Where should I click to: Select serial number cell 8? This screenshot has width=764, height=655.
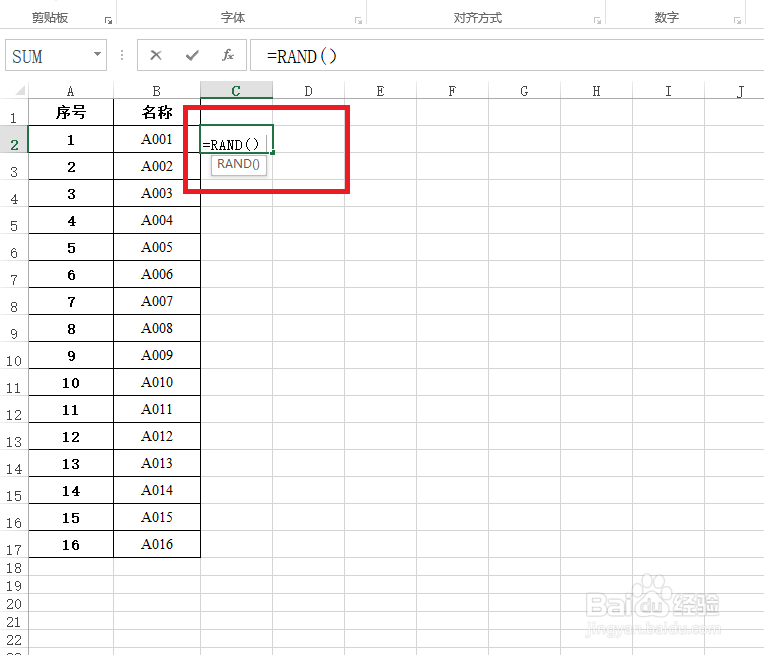point(71,328)
